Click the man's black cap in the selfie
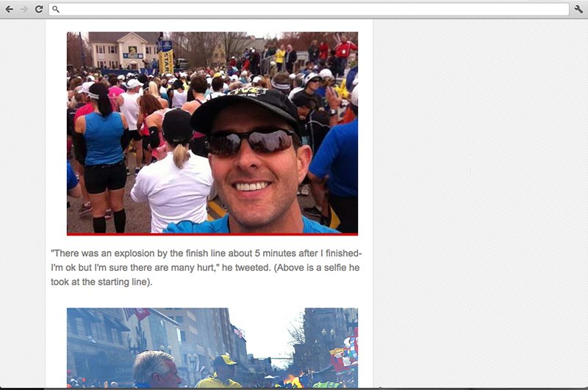Viewport: 588px width, 390px height. pos(245,109)
